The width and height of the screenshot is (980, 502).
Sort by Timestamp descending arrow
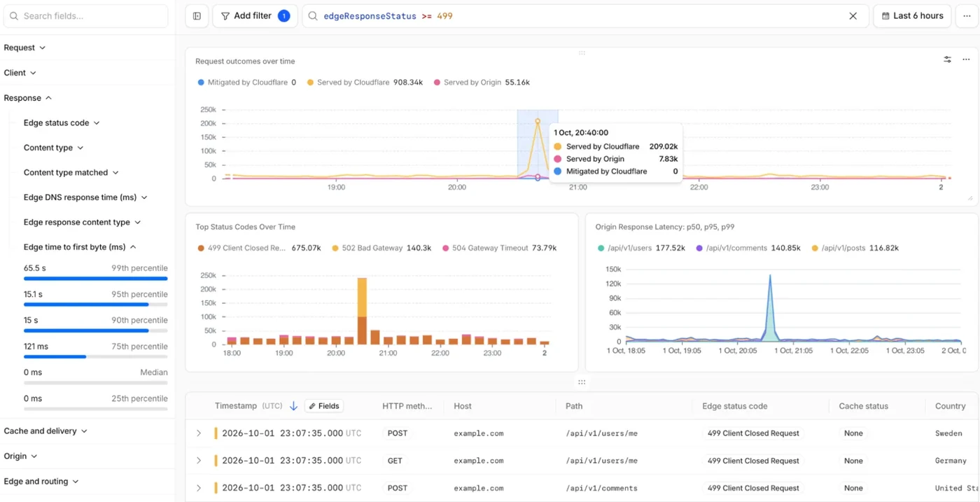(293, 406)
